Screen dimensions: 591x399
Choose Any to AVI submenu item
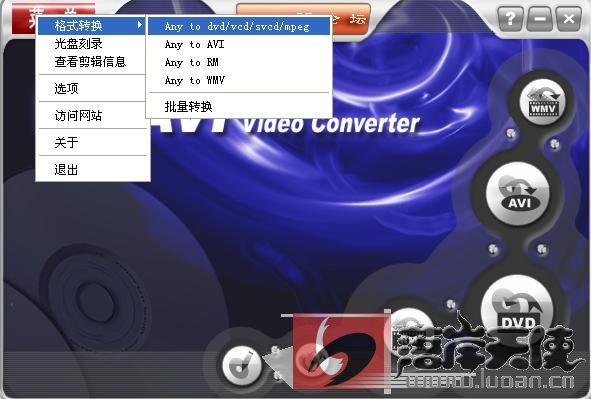[x=239, y=44]
